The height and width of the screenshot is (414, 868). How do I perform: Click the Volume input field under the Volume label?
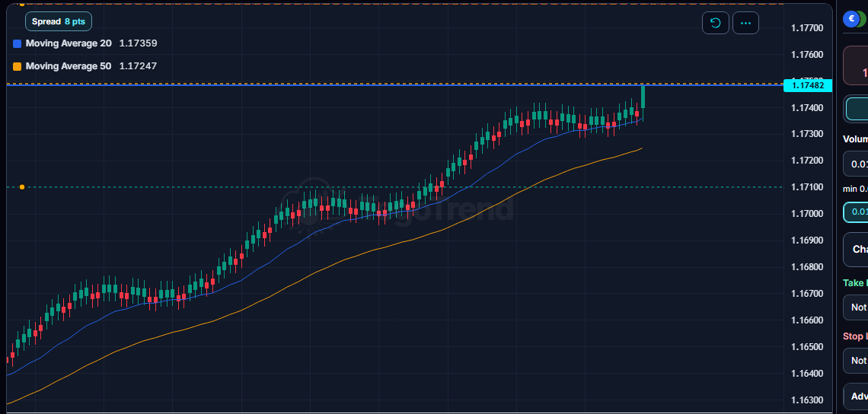(x=856, y=164)
